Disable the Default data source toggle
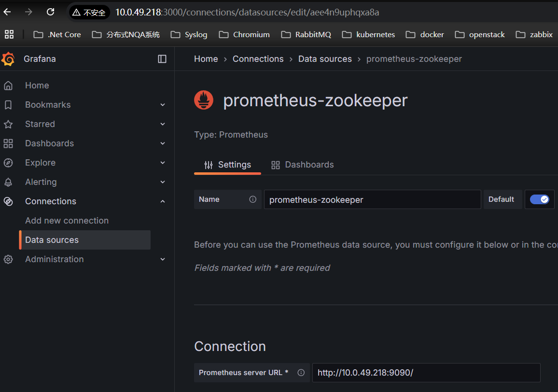The width and height of the screenshot is (558, 392). 539,199
